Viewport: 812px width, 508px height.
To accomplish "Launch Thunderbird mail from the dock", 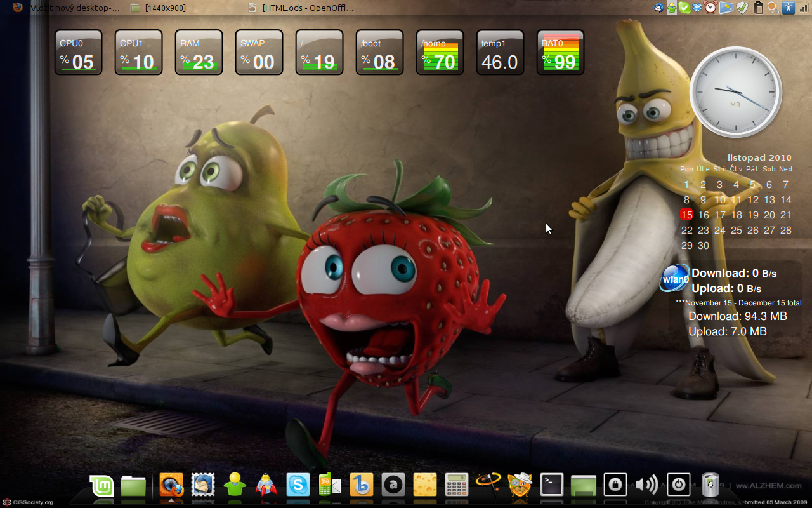I will (x=203, y=485).
